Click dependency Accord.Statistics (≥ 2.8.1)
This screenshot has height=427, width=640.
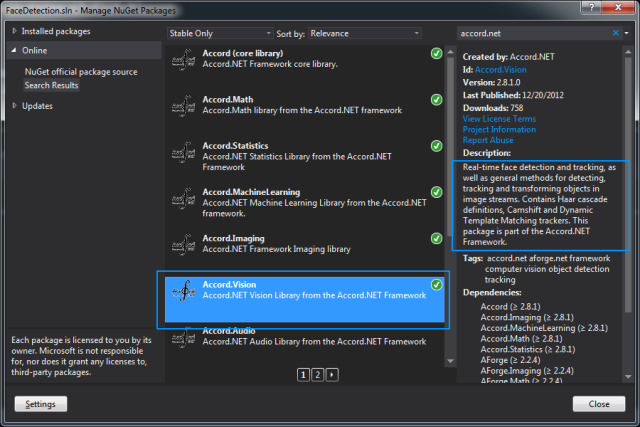click(x=528, y=349)
